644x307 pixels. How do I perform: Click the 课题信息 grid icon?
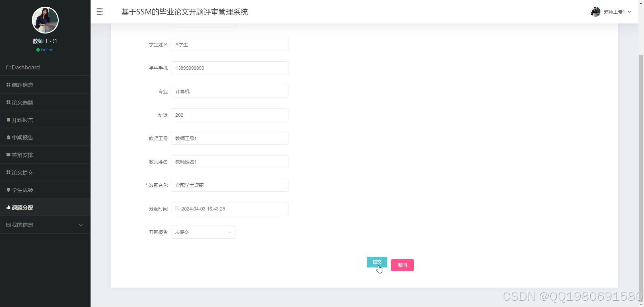click(8, 84)
